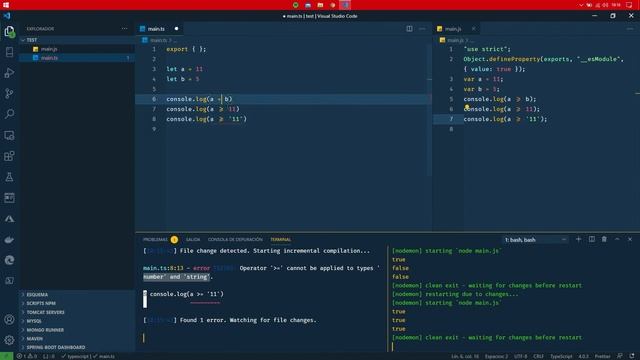This screenshot has height=360, width=640.
Task: Open the Edge browser tools view
Action: pos(9,260)
